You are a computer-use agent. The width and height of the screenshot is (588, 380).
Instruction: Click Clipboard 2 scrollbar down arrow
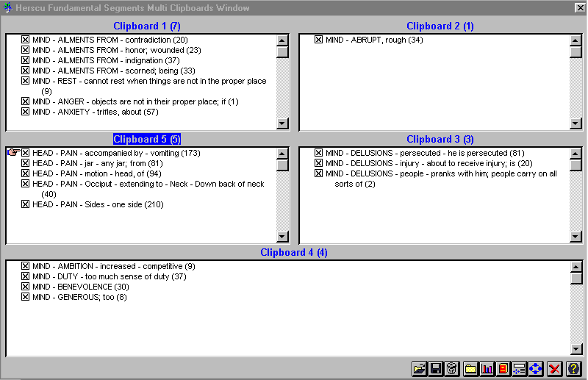[x=576, y=123]
